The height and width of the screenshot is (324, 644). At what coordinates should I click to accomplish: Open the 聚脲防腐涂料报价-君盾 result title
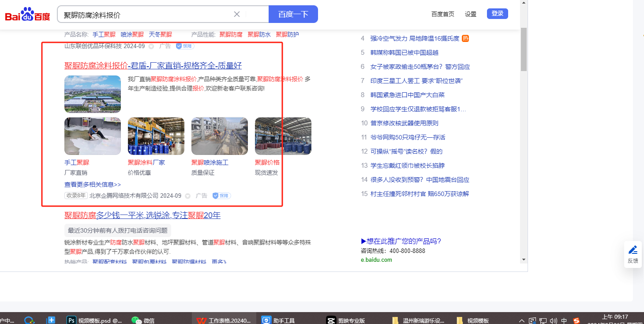point(153,66)
